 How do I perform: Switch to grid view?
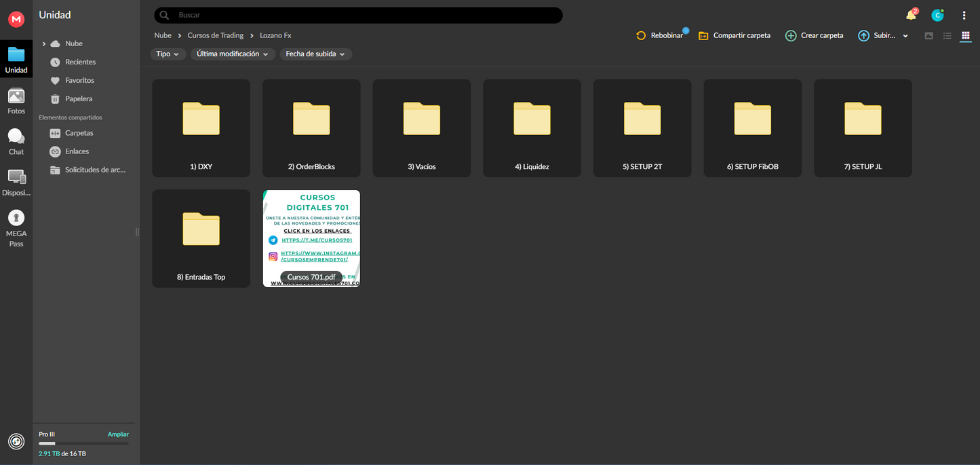click(x=966, y=36)
